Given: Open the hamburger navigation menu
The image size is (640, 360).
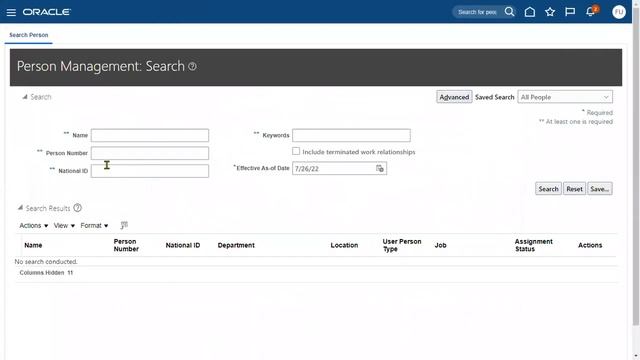Looking at the screenshot, I should [x=11, y=12].
